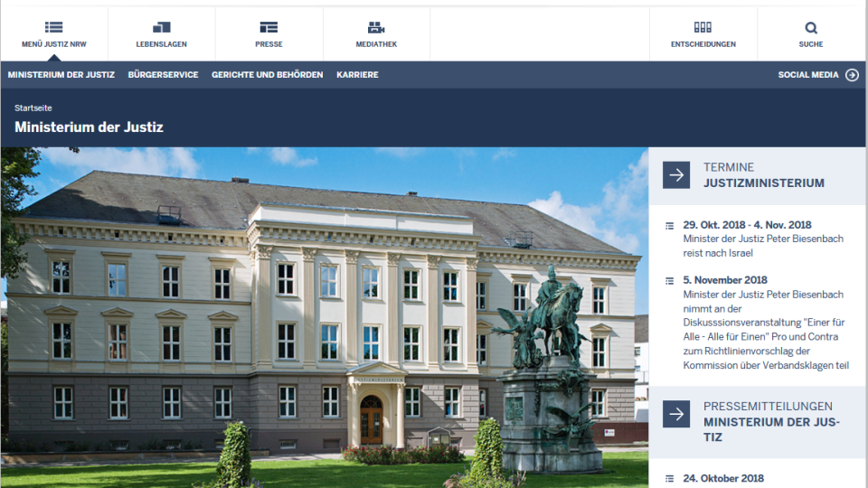Open the Karriere navigation item
868x488 pixels.
[358, 75]
